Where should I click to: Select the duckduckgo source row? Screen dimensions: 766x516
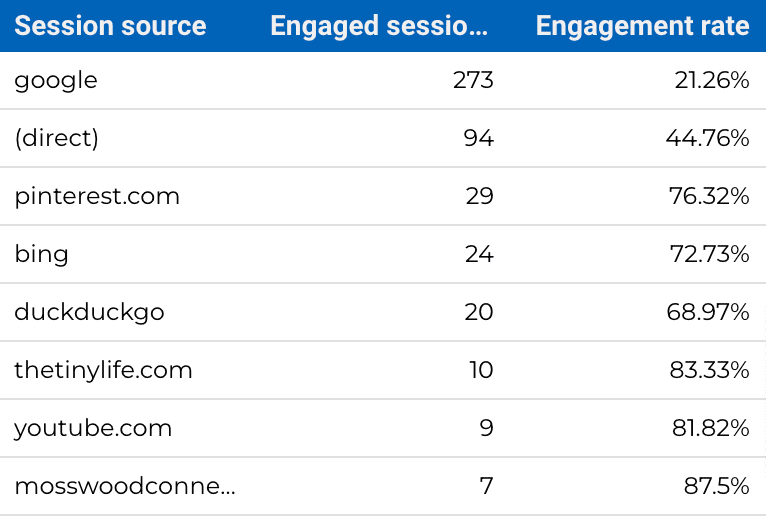pos(383,312)
